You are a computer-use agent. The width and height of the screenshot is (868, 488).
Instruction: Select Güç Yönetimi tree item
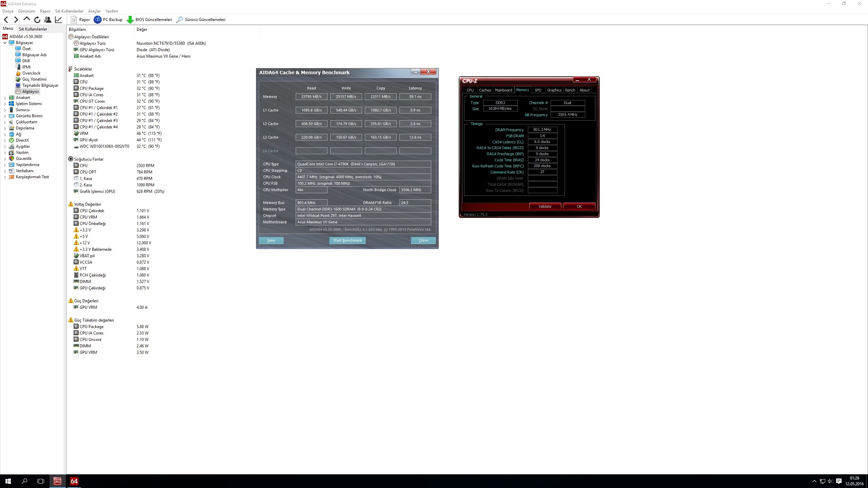(34, 79)
